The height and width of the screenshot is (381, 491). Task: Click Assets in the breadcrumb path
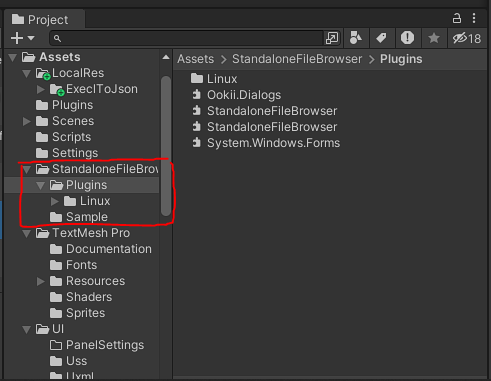[196, 59]
